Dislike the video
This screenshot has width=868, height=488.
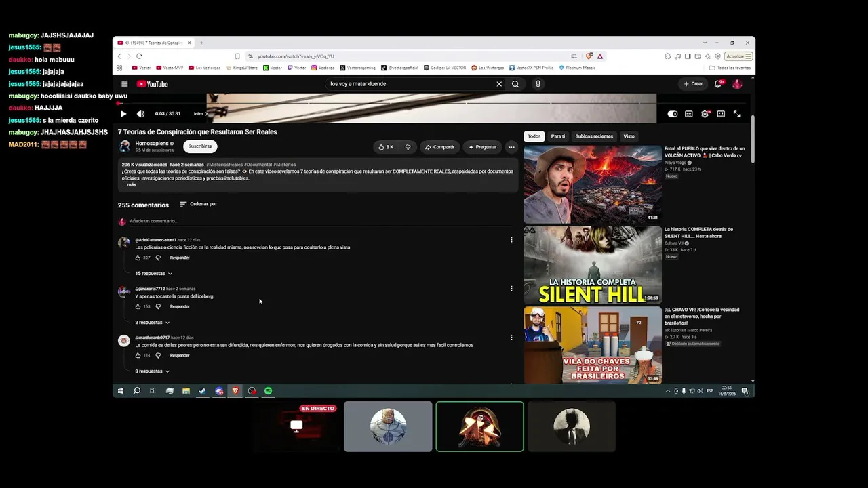tap(408, 147)
